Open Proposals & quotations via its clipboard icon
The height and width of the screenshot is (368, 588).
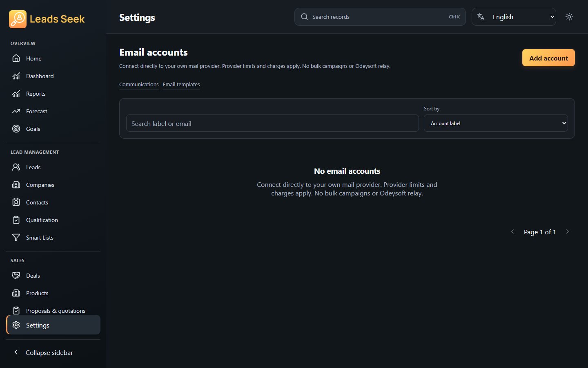click(16, 311)
